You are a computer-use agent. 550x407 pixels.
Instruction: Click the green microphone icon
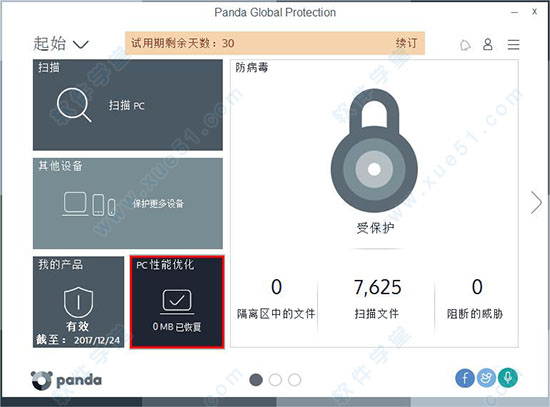(x=508, y=378)
